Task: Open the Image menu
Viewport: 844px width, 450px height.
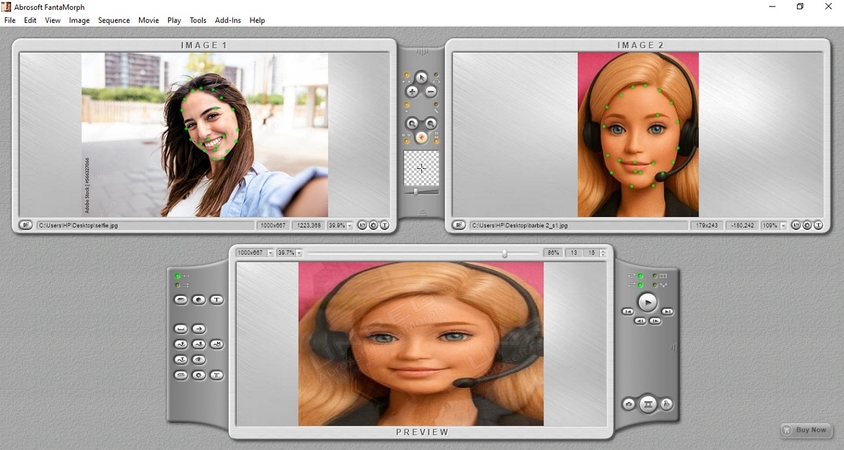Action: click(x=79, y=20)
